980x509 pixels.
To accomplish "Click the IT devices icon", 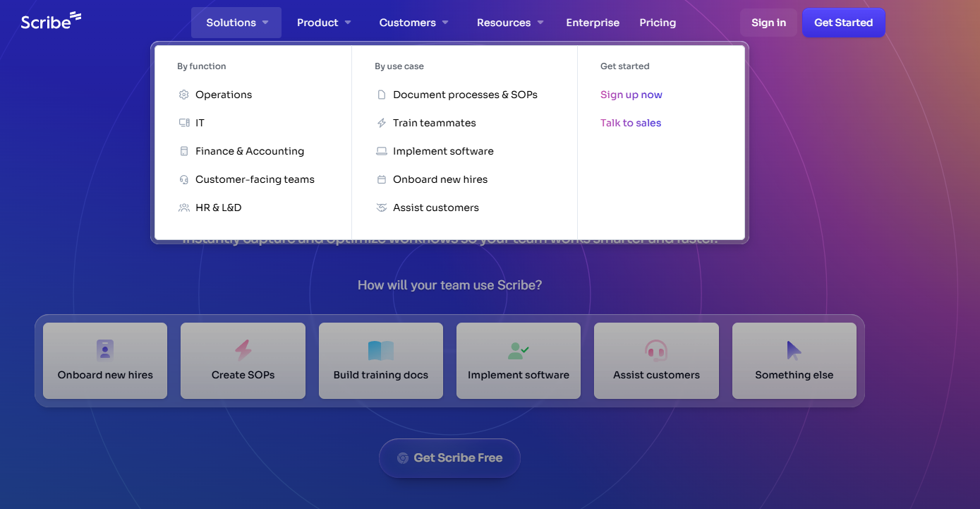I will click(x=184, y=123).
